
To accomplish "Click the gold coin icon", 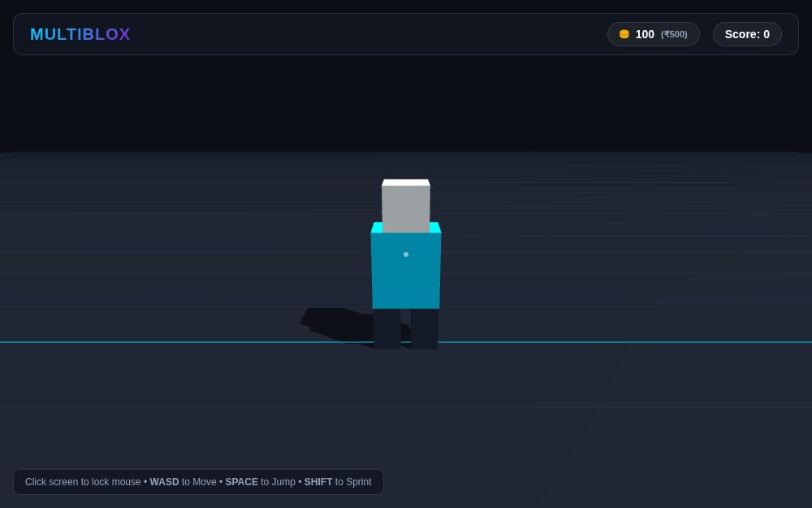I will pos(624,34).
